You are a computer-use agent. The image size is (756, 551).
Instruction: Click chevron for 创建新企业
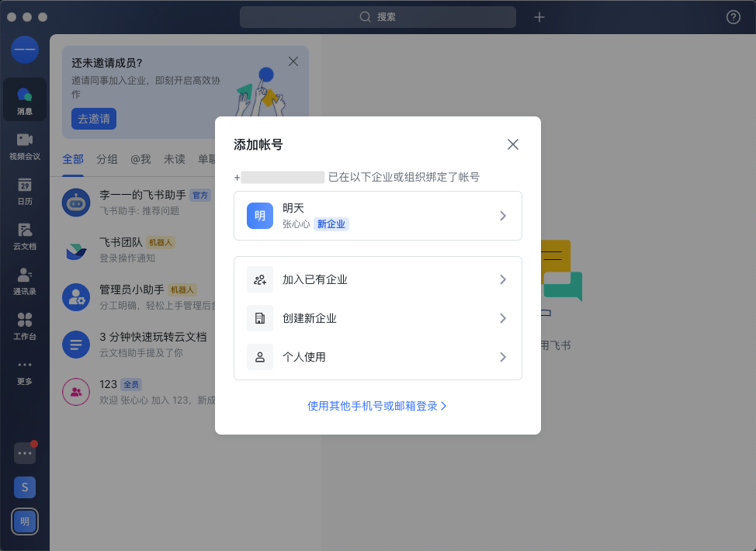503,318
